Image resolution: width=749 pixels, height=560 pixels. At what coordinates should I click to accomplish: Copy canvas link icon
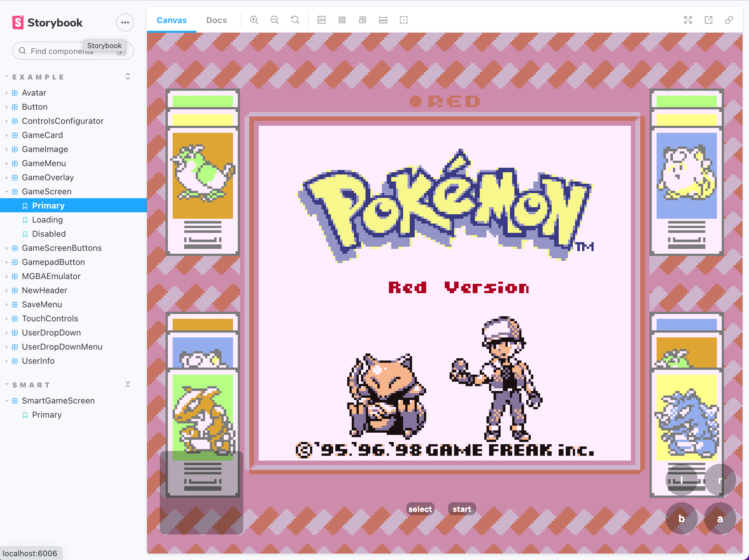(729, 20)
